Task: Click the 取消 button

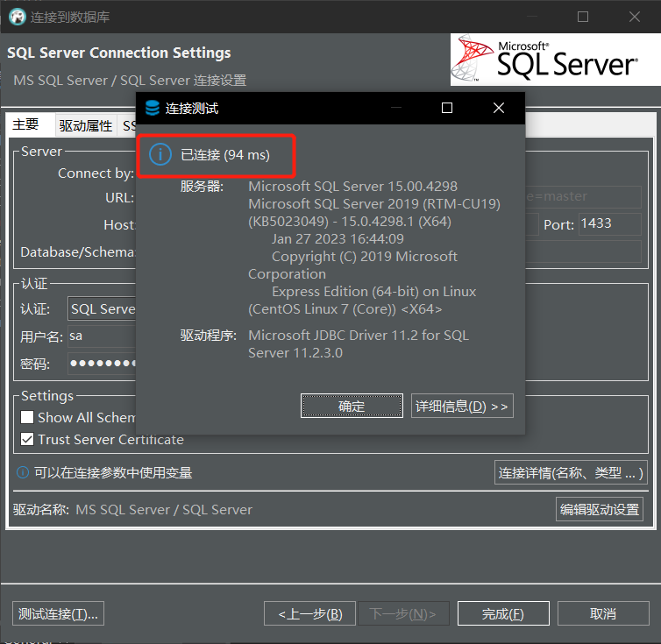Action: point(603,613)
